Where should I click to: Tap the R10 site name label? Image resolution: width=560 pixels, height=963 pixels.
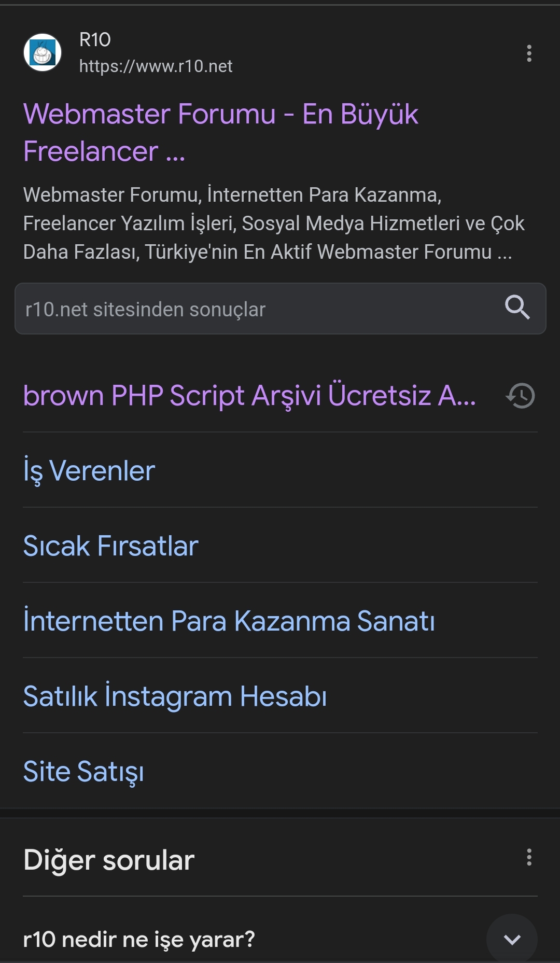click(95, 40)
